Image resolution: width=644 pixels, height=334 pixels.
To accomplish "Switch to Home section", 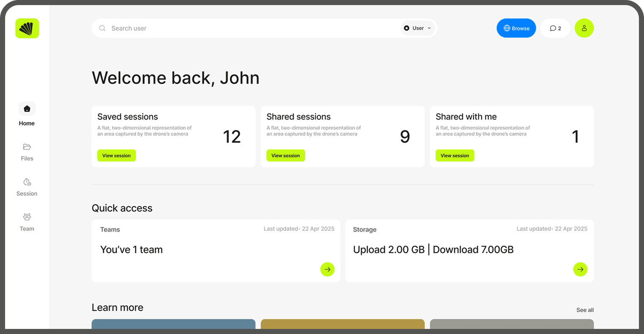I will pos(27,114).
